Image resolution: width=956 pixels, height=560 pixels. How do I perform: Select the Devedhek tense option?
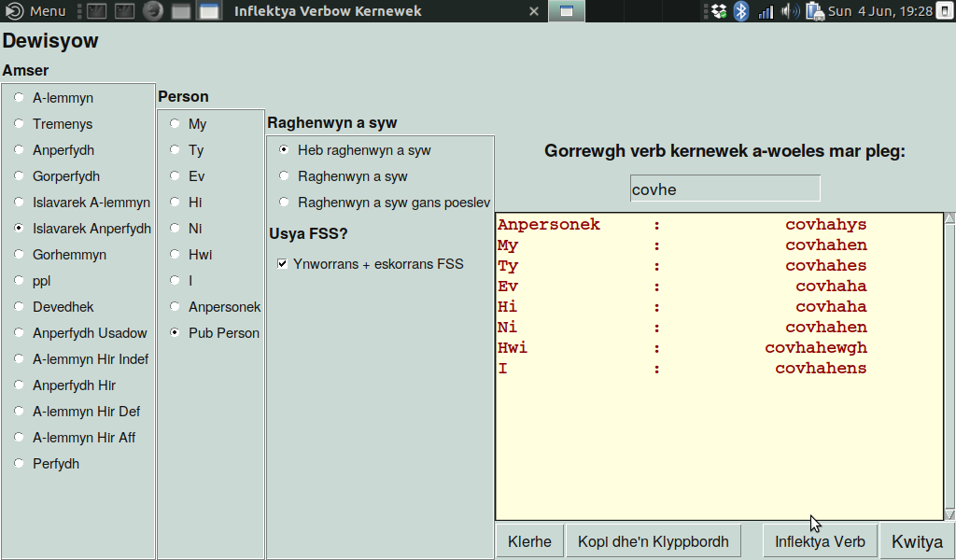(x=19, y=306)
